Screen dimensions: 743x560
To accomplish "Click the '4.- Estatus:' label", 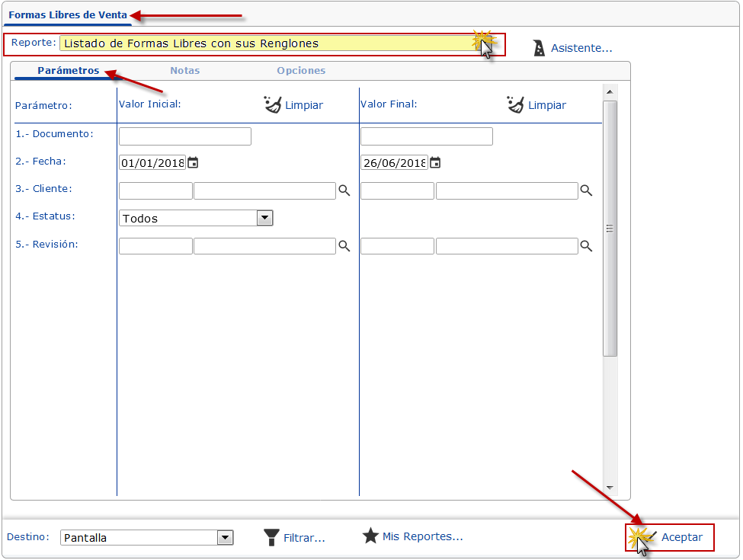I will pyautogui.click(x=45, y=216).
